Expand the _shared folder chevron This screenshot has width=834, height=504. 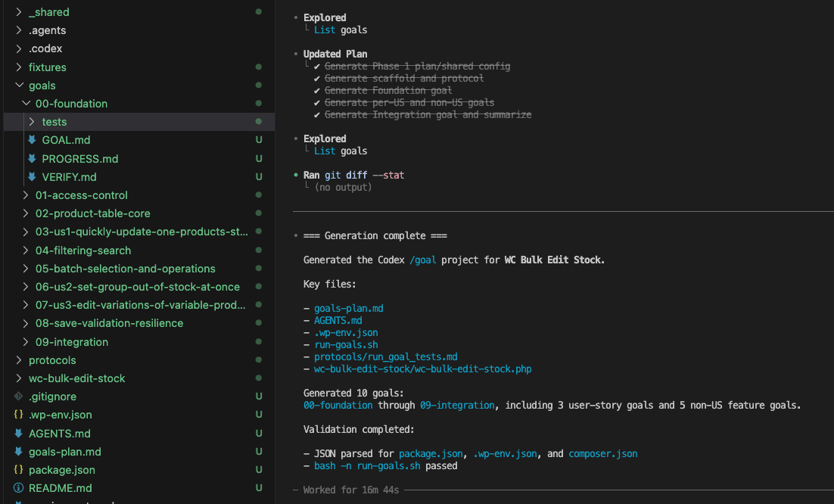(19, 11)
